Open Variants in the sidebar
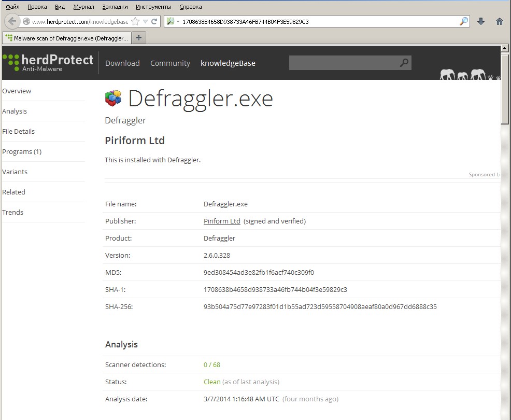The width and height of the screenshot is (511, 420). pyautogui.click(x=15, y=172)
